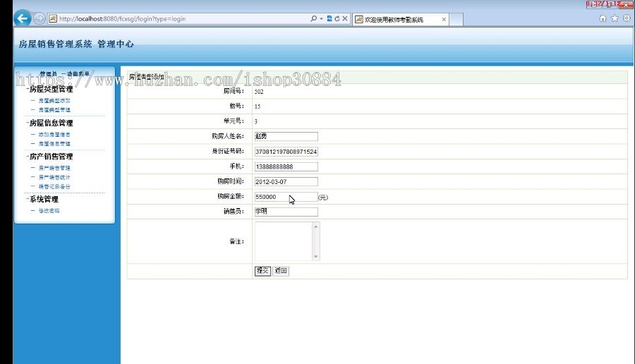635x364 pixels.
Task: Collapse 房屋信息管理 menu section
Action: coord(50,123)
